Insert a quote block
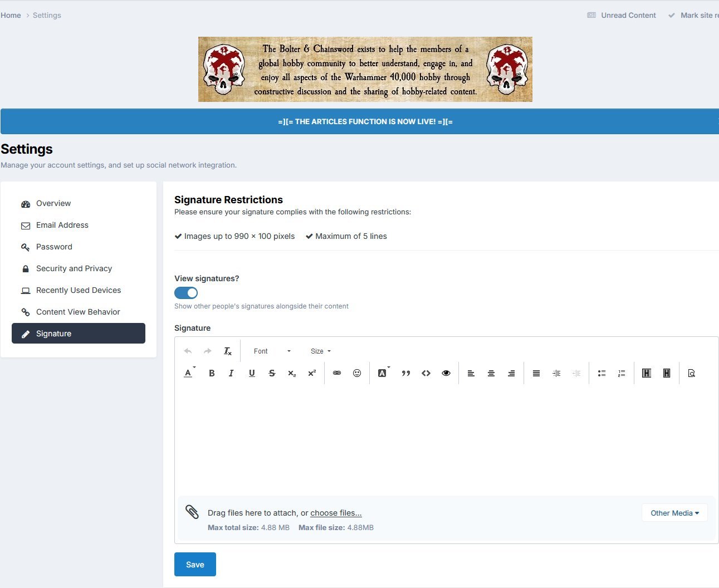Screen dimensions: 719x588 406,373
